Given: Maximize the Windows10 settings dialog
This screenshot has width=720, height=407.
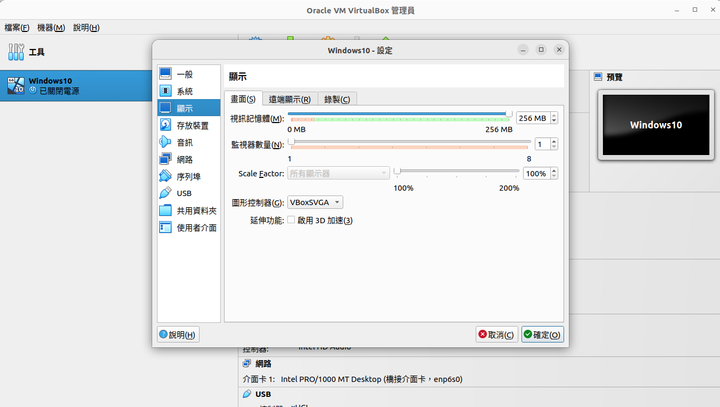Looking at the screenshot, I should 541,50.
